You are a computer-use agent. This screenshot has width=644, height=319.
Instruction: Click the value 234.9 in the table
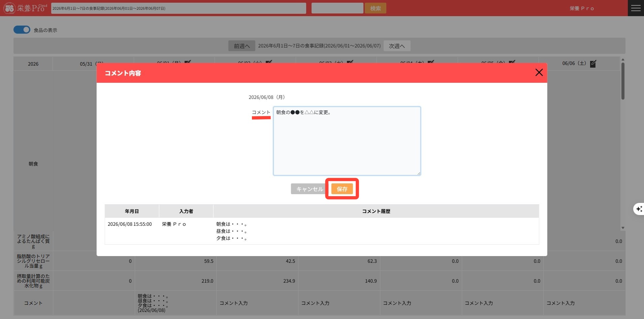point(289,281)
